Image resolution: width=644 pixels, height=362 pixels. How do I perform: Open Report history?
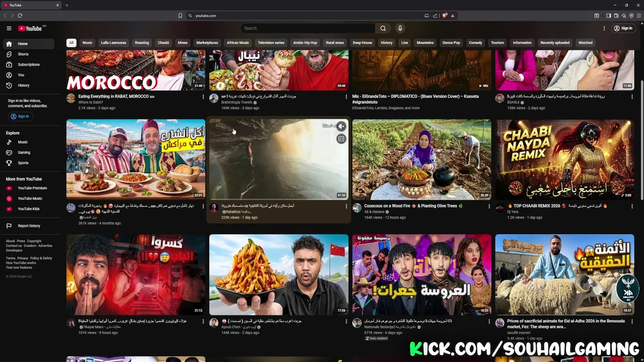pyautogui.click(x=28, y=226)
